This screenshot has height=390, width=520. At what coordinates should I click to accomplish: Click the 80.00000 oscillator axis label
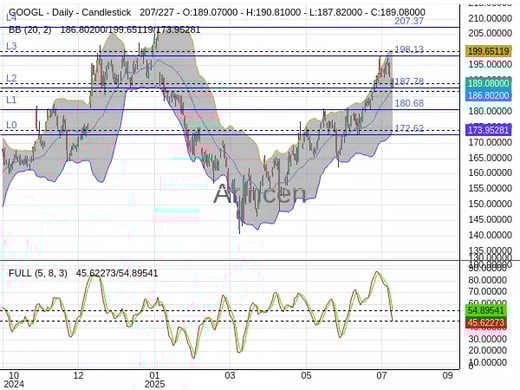[487, 280]
